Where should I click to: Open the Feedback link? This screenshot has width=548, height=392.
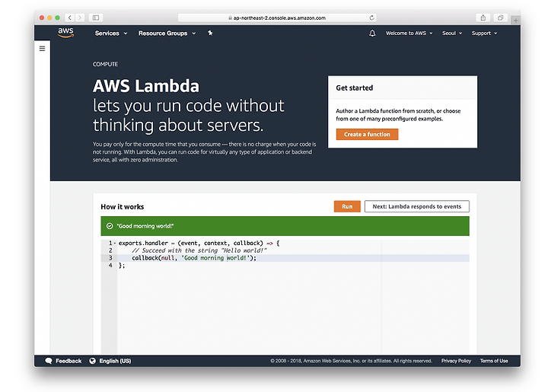[68, 361]
